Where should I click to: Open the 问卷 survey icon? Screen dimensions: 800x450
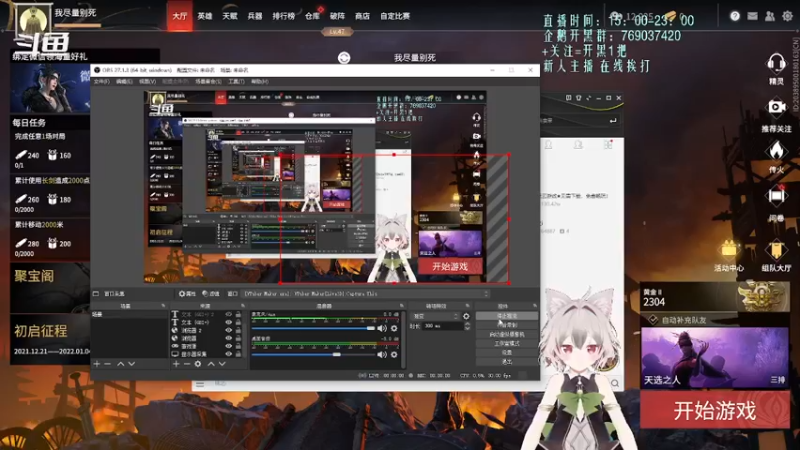pyautogui.click(x=776, y=196)
